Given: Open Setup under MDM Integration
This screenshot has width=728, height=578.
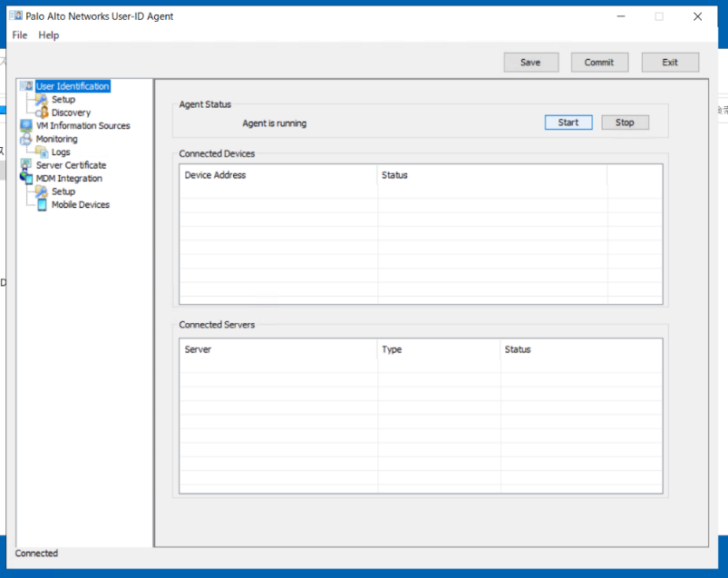Looking at the screenshot, I should point(63,191).
